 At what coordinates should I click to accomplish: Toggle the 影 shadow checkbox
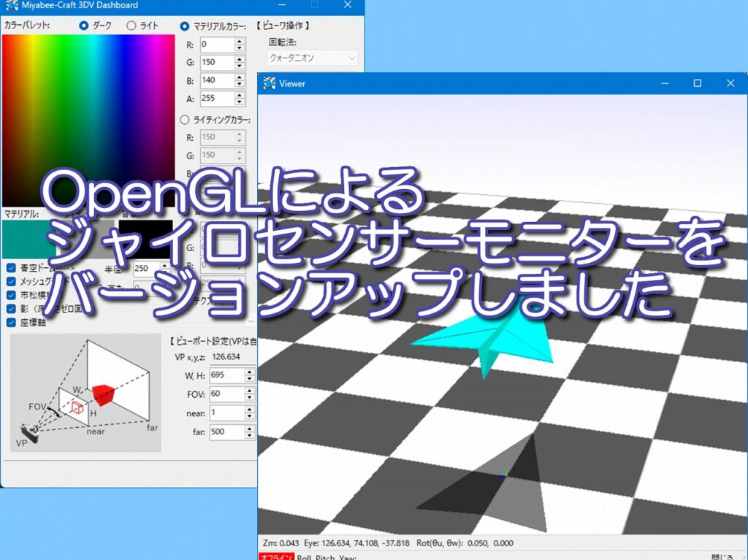pyautogui.click(x=12, y=309)
